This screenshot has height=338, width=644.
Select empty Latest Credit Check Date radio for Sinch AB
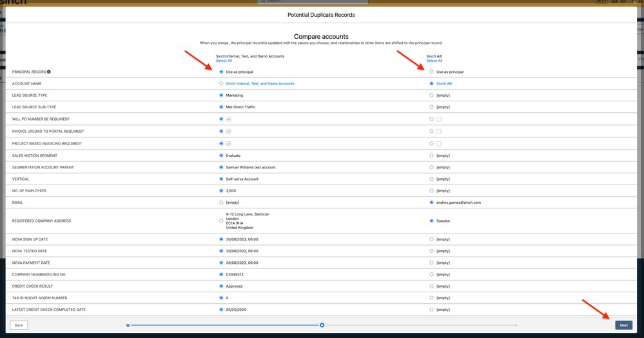coord(432,310)
